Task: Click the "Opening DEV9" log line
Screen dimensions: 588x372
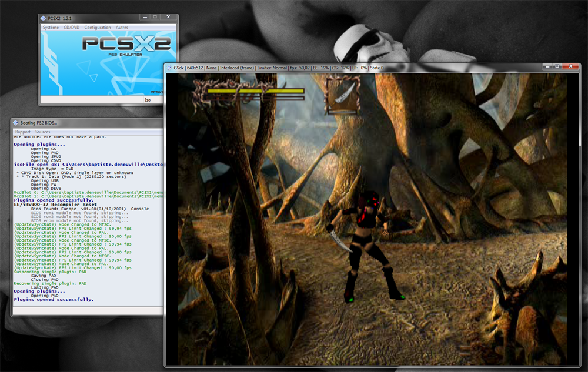Action: click(46, 189)
